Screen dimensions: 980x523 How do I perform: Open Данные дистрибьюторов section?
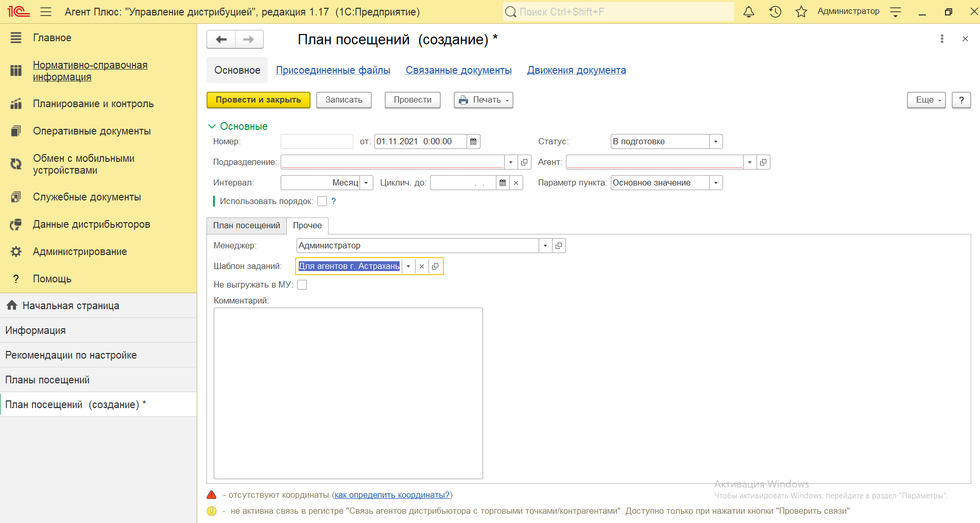click(x=92, y=224)
